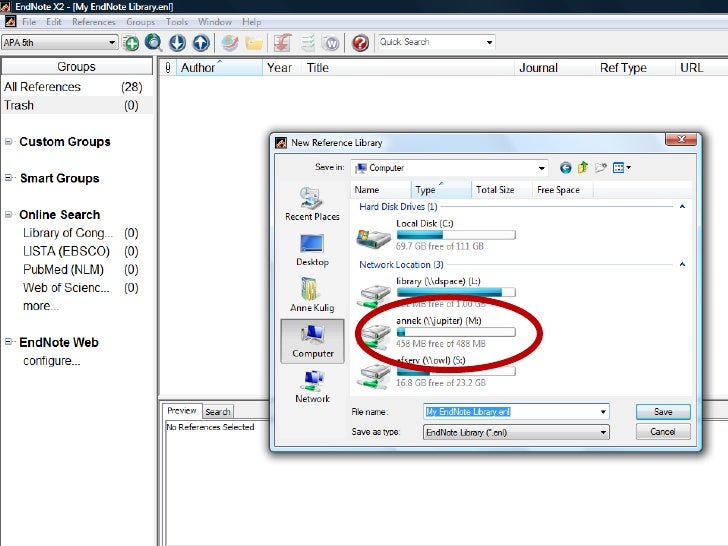Collapse the Custom Groups section
The width and height of the screenshot is (728, 546).
[8, 142]
